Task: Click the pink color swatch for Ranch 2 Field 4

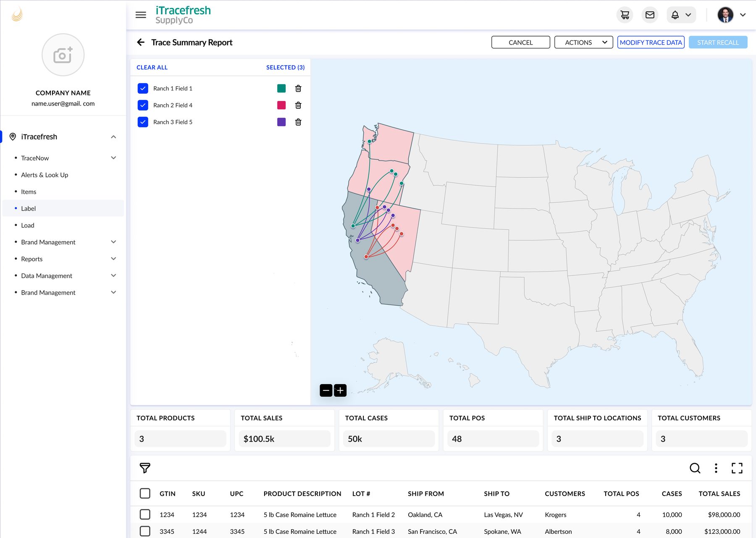Action: click(281, 105)
